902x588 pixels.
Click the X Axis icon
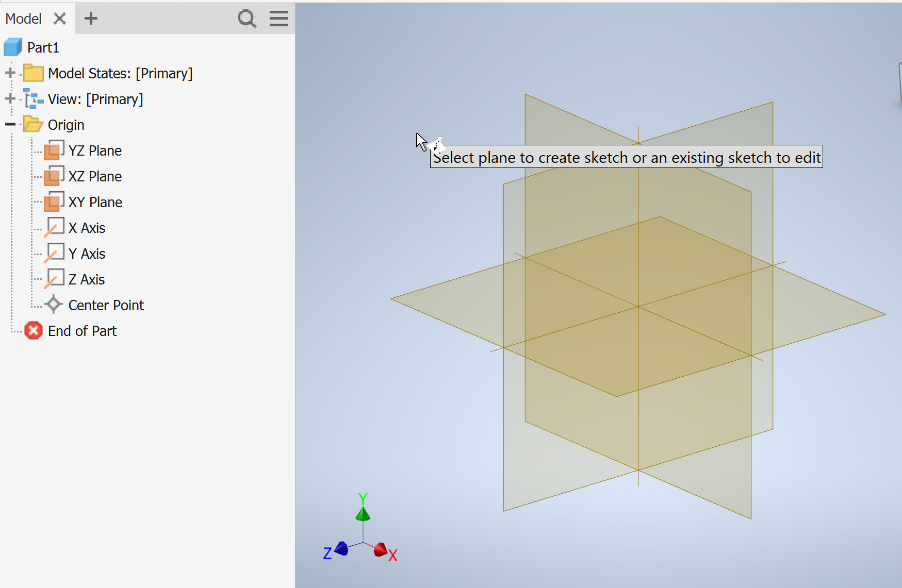54,228
